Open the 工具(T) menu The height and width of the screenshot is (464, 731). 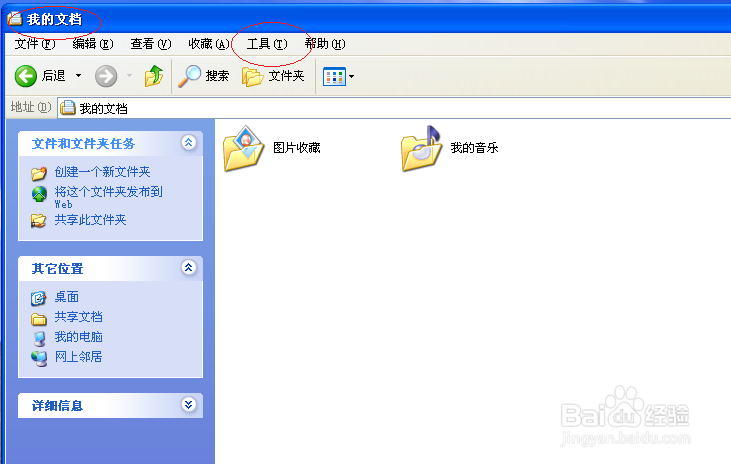pyautogui.click(x=267, y=44)
